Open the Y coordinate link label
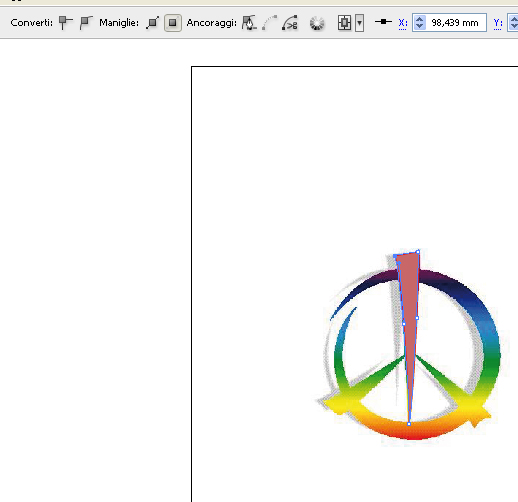518x502 pixels. pos(498,23)
